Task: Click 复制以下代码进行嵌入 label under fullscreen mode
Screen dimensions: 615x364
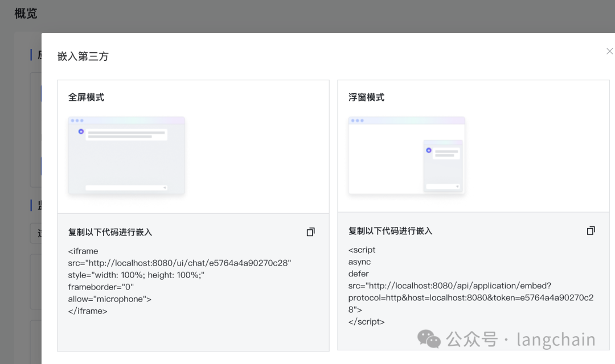Action: [110, 233]
